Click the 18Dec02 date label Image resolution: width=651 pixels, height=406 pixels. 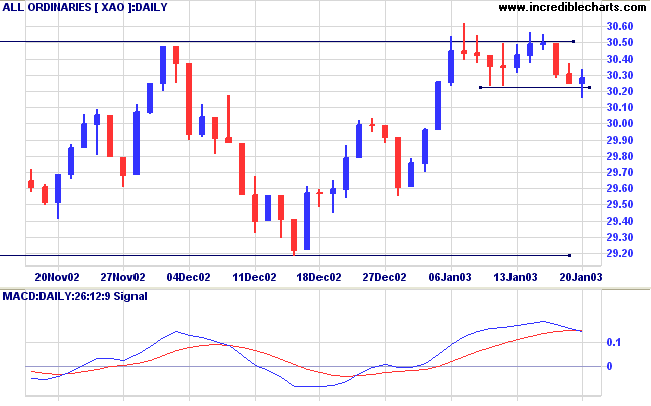click(319, 277)
